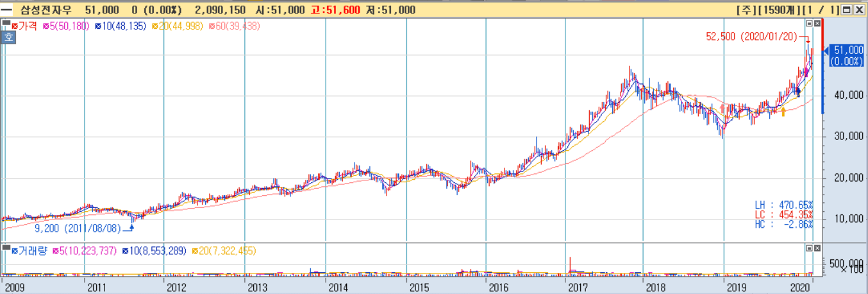Maximize the chart window from title bar

tap(846, 10)
